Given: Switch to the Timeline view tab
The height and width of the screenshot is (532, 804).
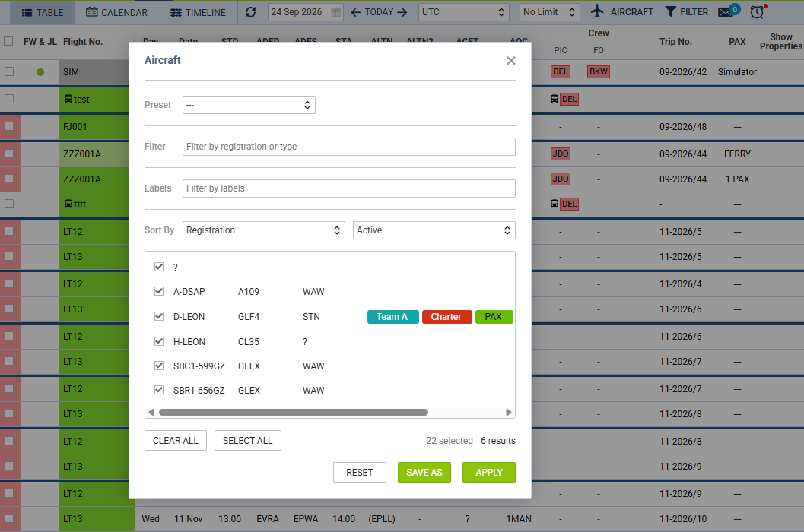Looking at the screenshot, I should tap(198, 12).
